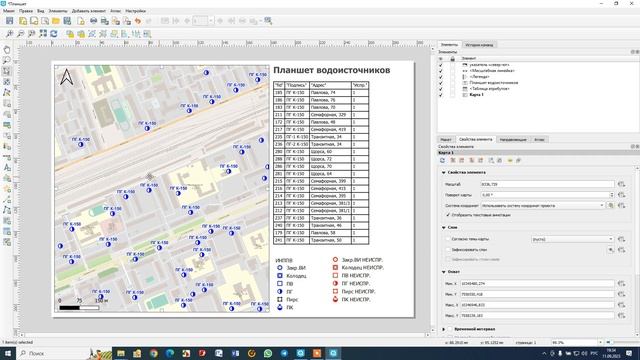Click the Макс. X extent input field
The image size is (640, 360).
[x=537, y=305]
